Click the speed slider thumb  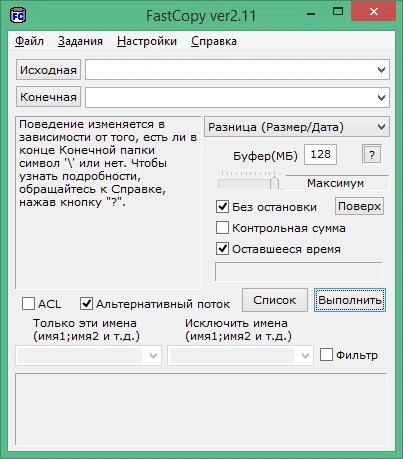(274, 183)
